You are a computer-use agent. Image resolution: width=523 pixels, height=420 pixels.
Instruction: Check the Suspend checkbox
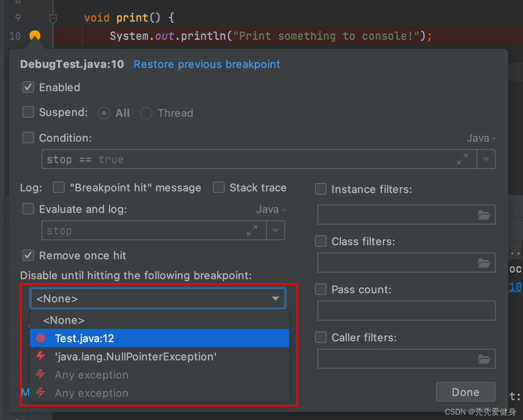pyautogui.click(x=28, y=112)
